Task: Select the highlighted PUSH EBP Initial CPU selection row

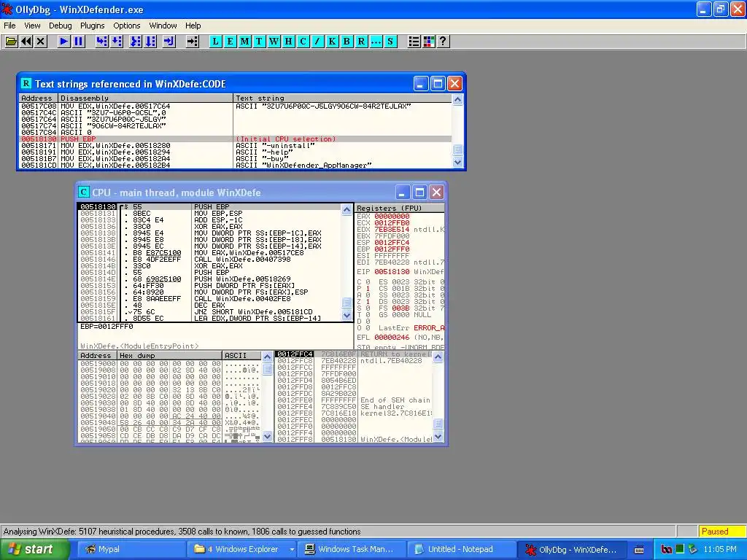Action: pos(236,139)
